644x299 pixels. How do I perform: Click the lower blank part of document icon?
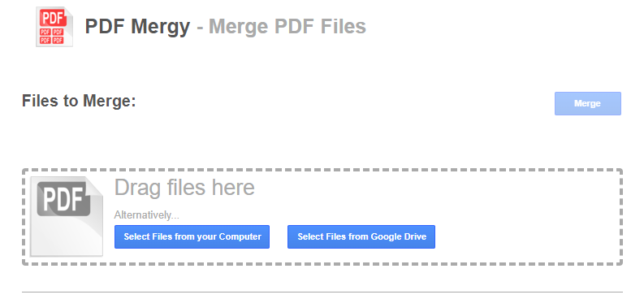[67, 238]
